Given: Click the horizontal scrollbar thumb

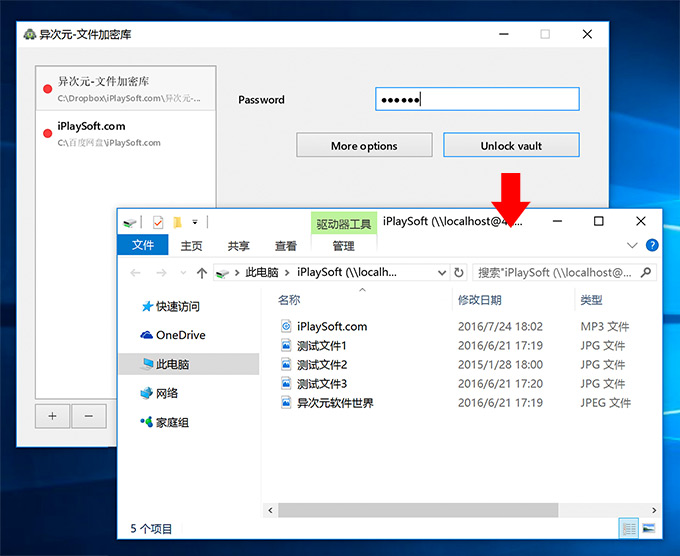Looking at the screenshot, I should tap(418, 510).
